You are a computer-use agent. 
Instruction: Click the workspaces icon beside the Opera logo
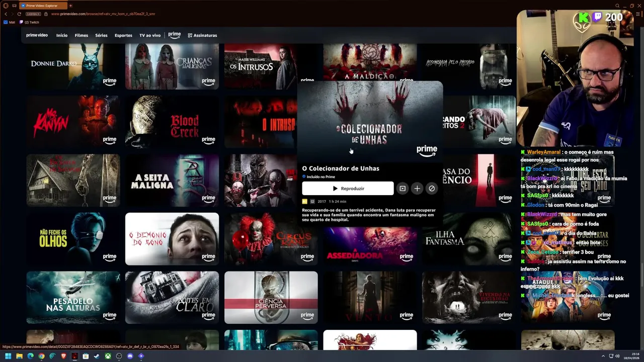(14, 6)
